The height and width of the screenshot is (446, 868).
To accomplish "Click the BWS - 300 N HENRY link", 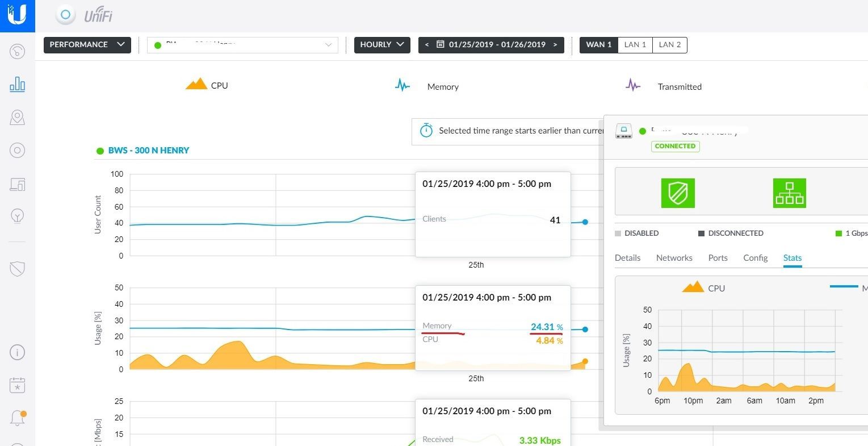I will tap(149, 151).
